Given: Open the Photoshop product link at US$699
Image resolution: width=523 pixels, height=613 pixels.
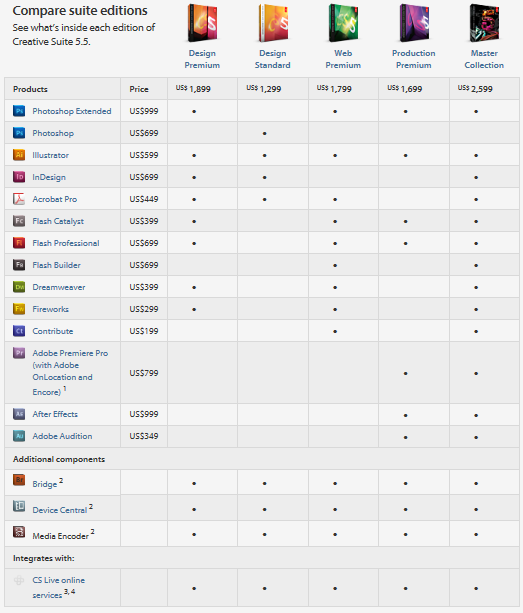Looking at the screenshot, I should pyautogui.click(x=53, y=133).
